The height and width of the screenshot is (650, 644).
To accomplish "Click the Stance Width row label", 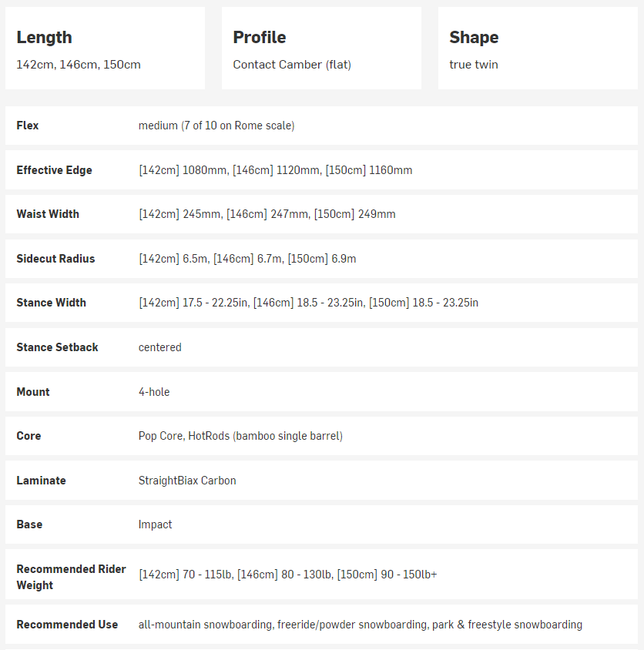I will 51,303.
